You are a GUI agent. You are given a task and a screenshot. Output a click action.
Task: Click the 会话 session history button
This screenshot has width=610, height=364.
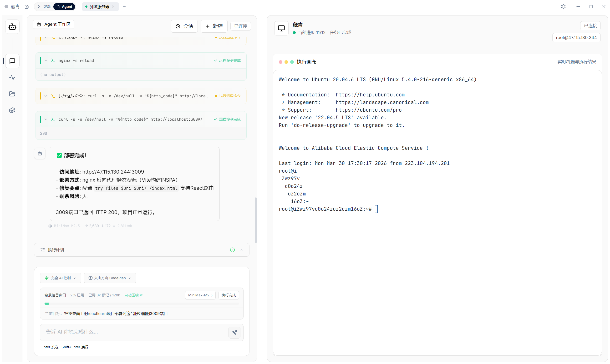pos(184,26)
